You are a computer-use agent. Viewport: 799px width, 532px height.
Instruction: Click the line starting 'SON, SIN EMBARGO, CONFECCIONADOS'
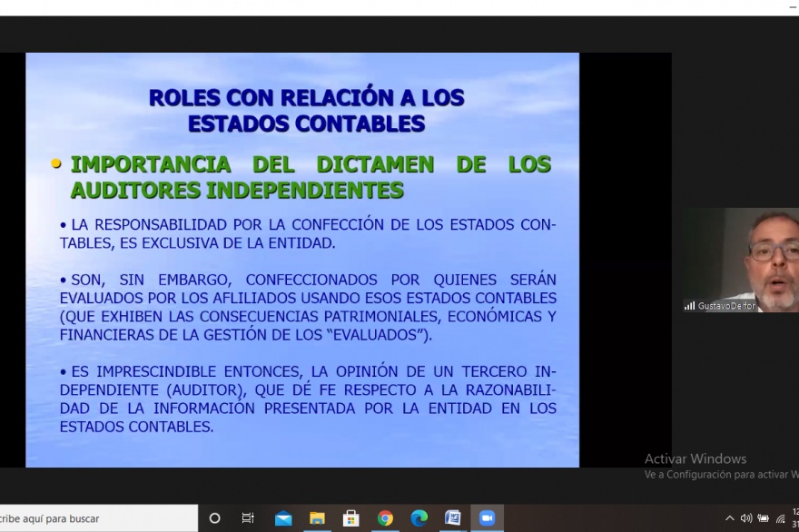[313, 280]
